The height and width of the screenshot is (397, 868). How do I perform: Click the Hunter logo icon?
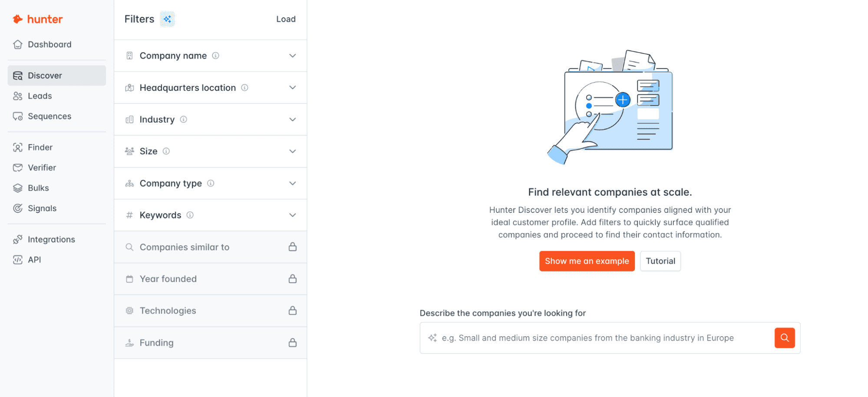click(x=17, y=19)
